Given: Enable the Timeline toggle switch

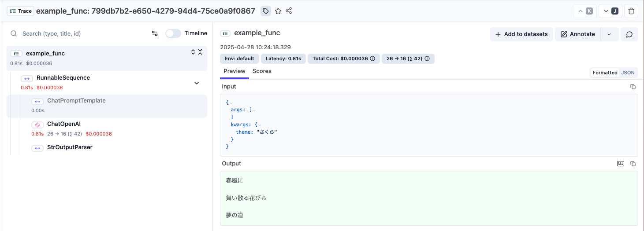Looking at the screenshot, I should tap(173, 33).
